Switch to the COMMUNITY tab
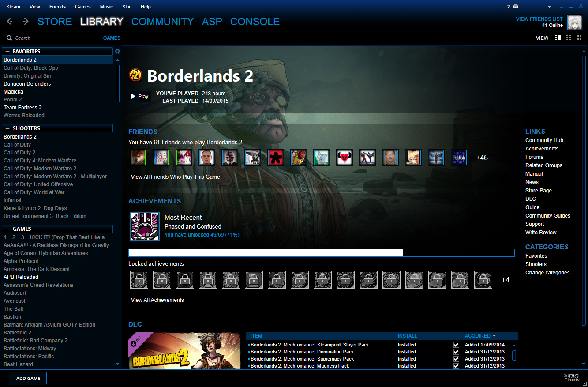 pyautogui.click(x=162, y=22)
